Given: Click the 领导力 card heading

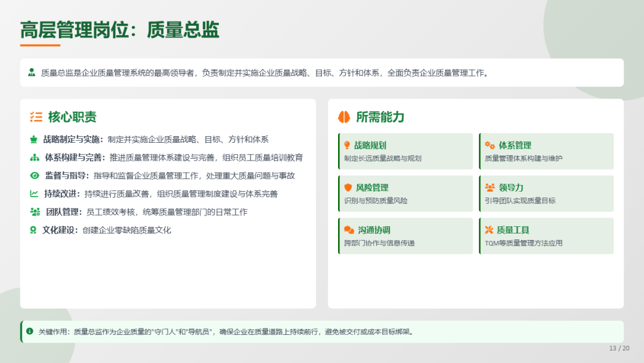Looking at the screenshot, I should 511,187.
